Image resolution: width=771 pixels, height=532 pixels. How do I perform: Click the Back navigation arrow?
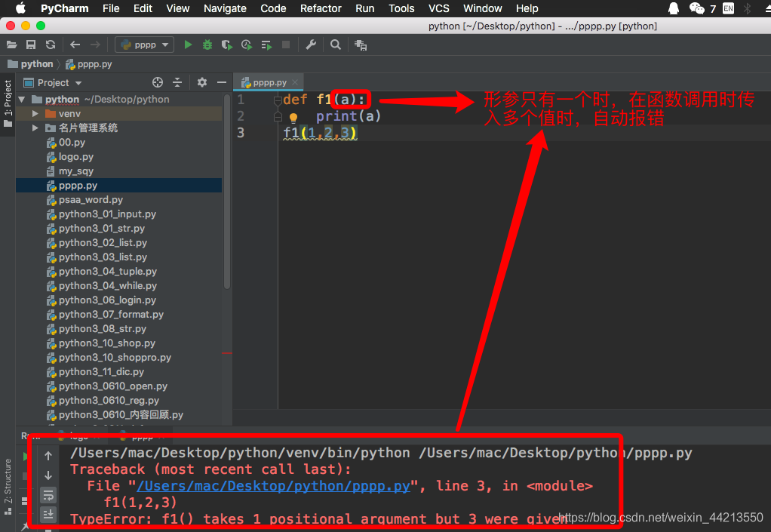[x=75, y=45]
